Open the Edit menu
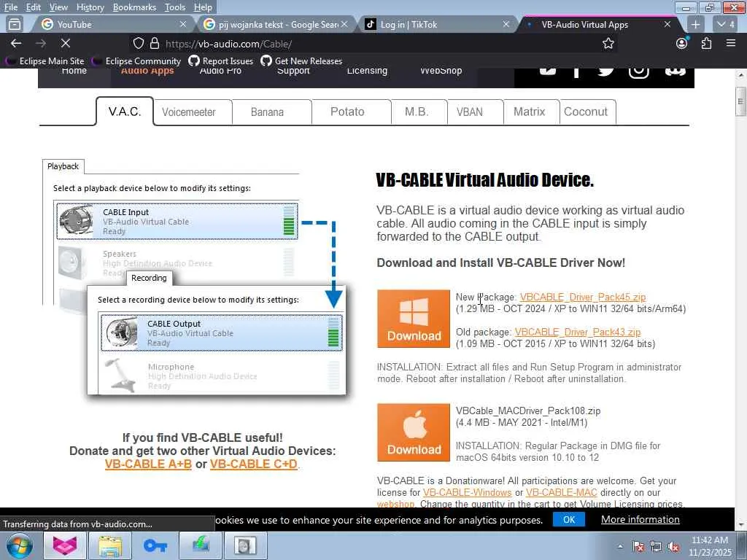This screenshot has width=747, height=560. pyautogui.click(x=34, y=7)
